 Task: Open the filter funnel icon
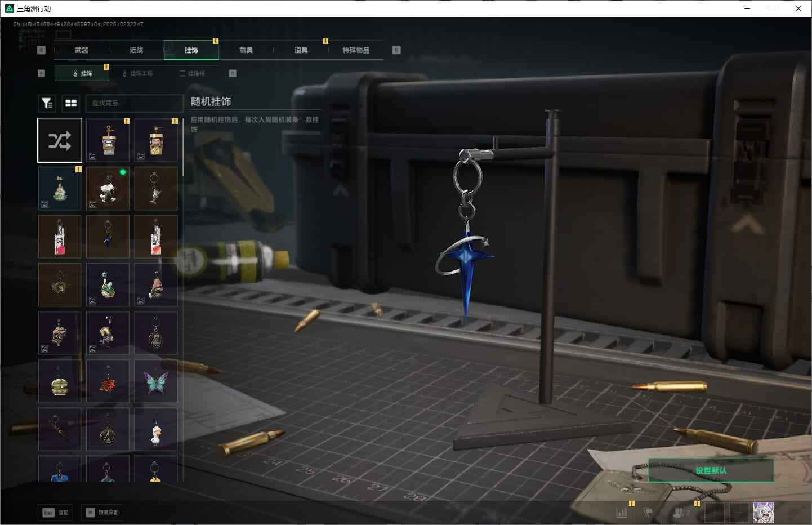pos(47,103)
